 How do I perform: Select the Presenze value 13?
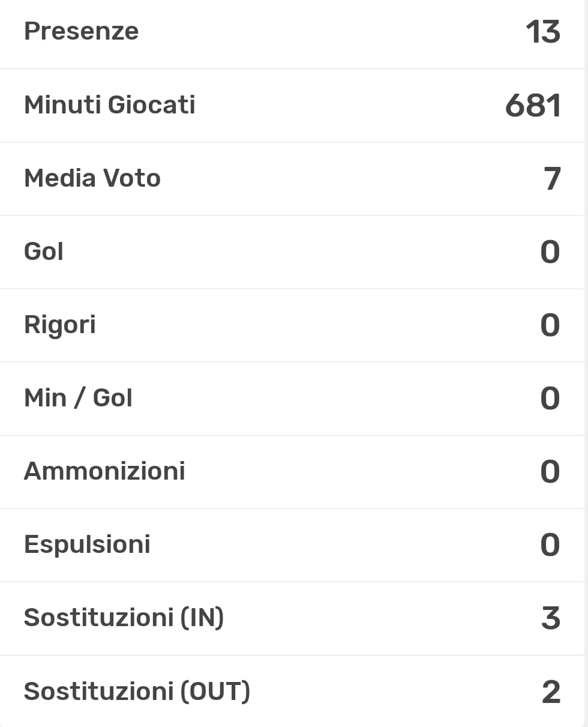pyautogui.click(x=542, y=32)
